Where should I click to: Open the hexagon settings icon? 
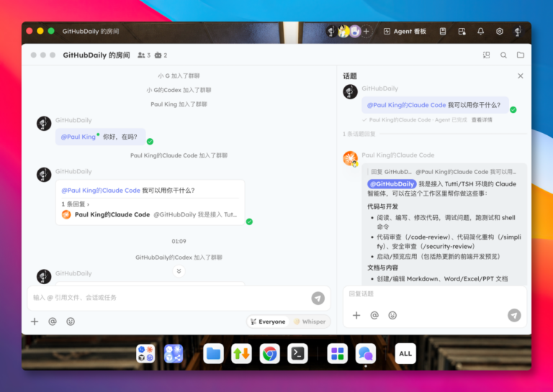(500, 32)
